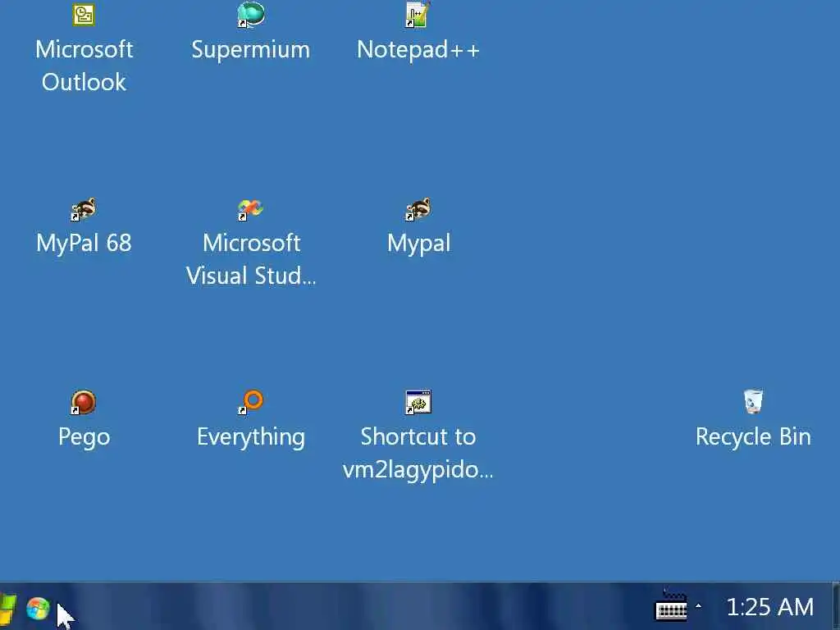Click the "Supermium" label text

[x=251, y=50]
